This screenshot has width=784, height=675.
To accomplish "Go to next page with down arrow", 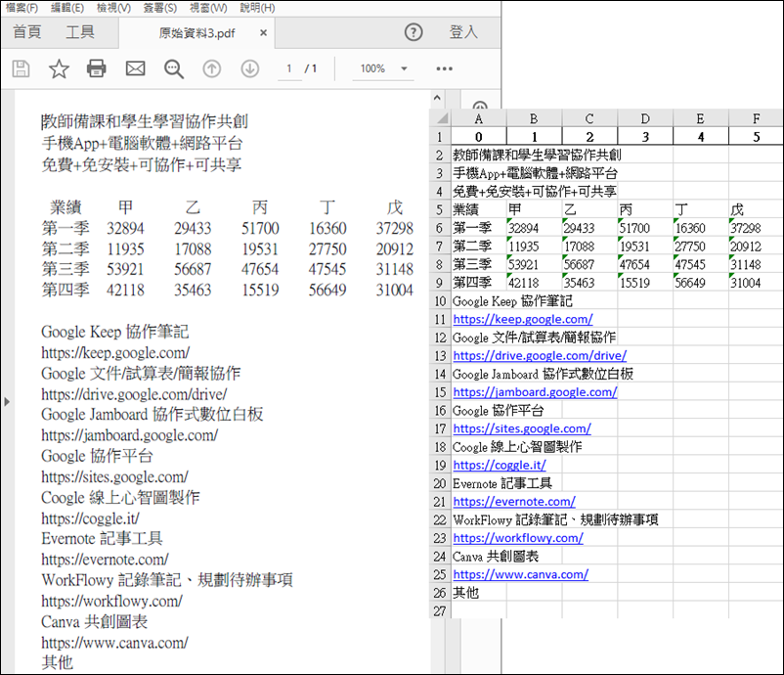I will (x=250, y=68).
